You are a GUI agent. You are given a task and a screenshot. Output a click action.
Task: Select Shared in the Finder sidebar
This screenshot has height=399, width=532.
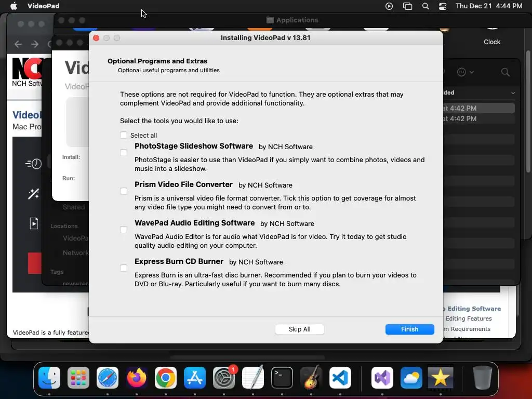(x=74, y=207)
